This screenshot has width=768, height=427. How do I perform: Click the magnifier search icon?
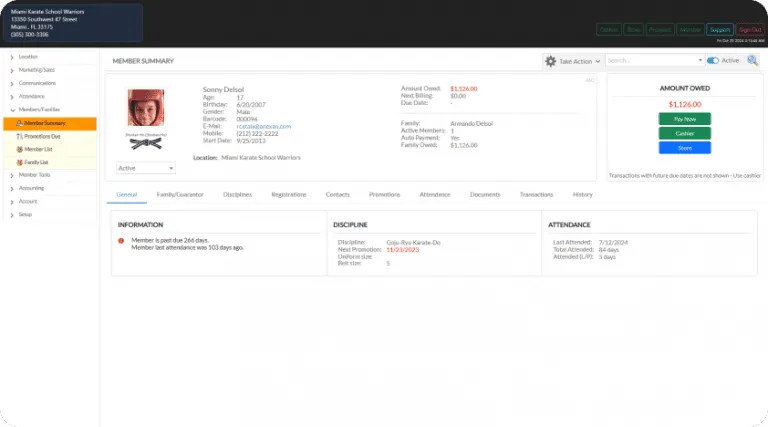[752, 61]
